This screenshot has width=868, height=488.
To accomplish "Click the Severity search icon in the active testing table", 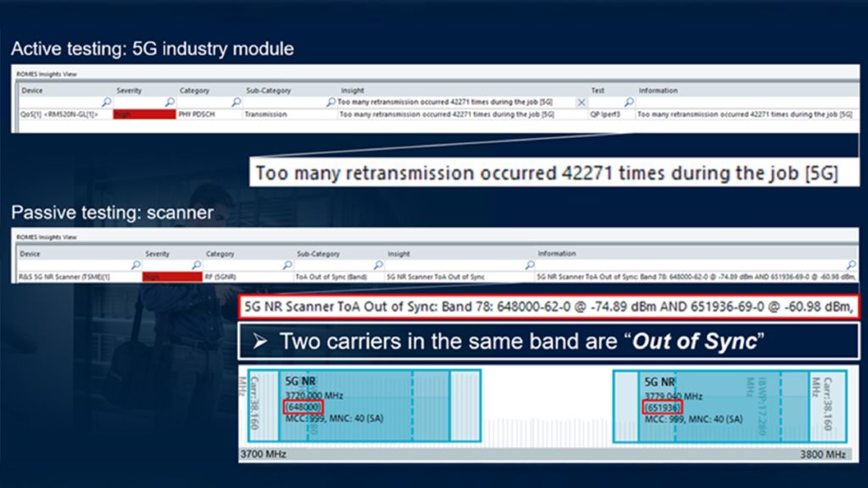I will [x=170, y=102].
